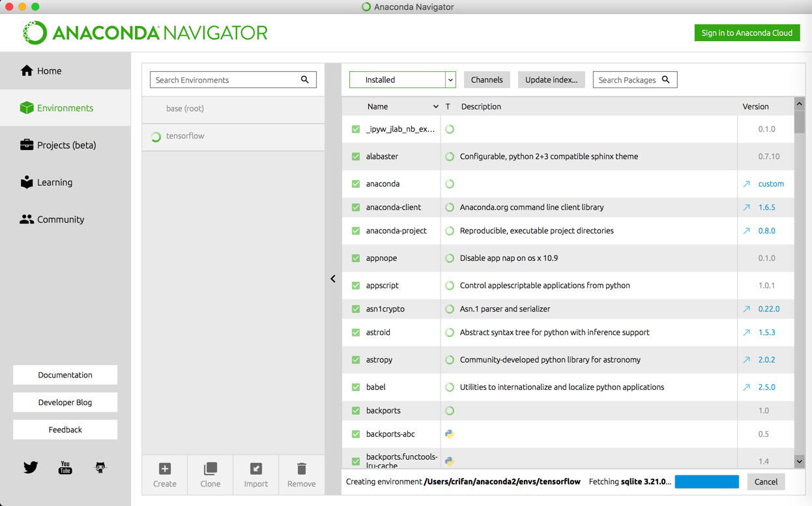Toggle the appscript checkbox

click(356, 286)
